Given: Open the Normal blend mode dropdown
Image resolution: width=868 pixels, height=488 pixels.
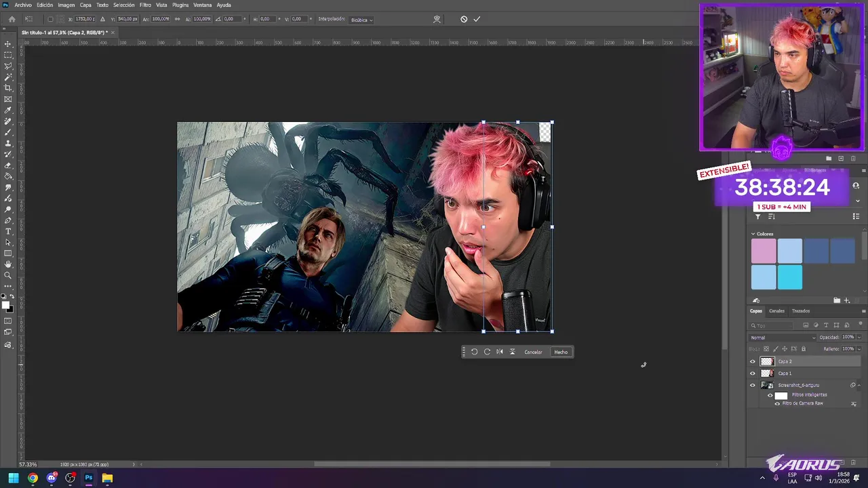Looking at the screenshot, I should [783, 338].
